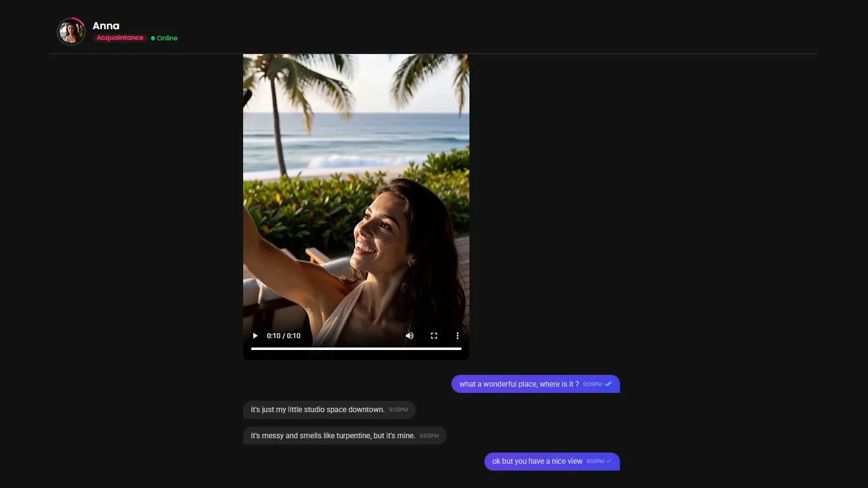Click sent checkmark on 'nice view' message
The image size is (868, 488).
click(609, 461)
